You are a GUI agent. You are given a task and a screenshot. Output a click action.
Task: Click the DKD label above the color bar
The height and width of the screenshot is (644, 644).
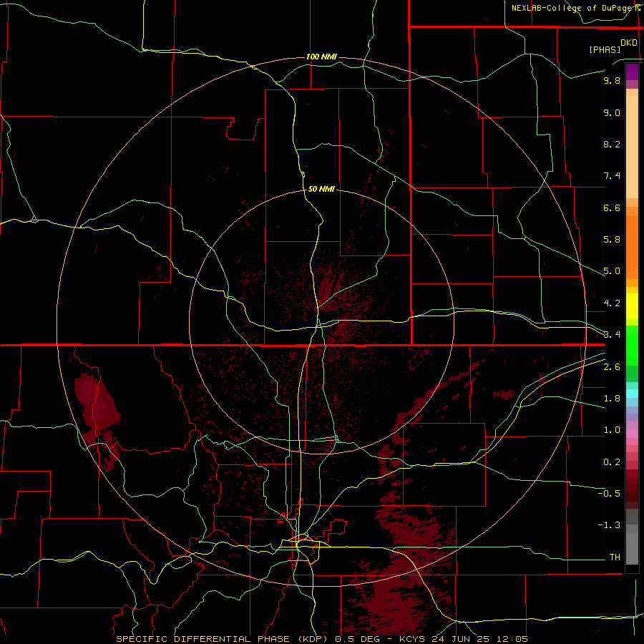pyautogui.click(x=629, y=43)
